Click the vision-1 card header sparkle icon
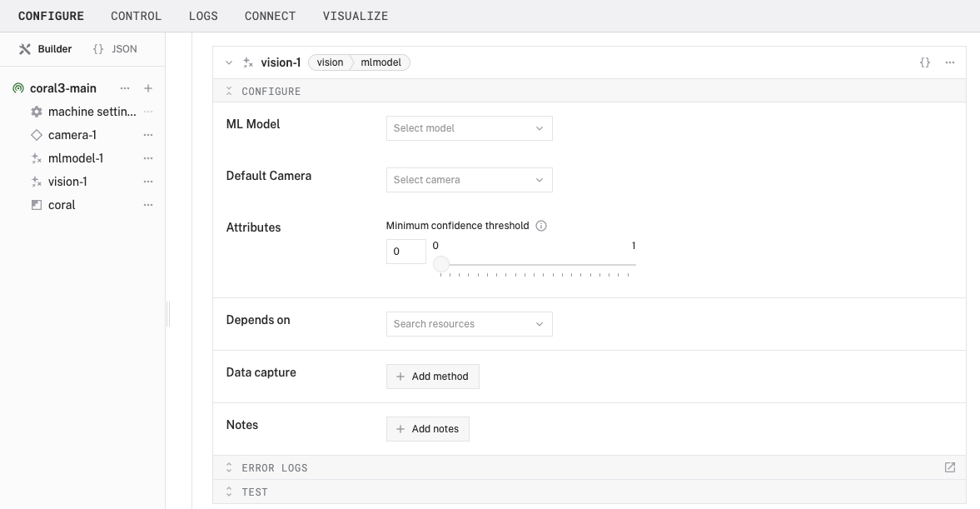This screenshot has height=509, width=980. (x=248, y=62)
